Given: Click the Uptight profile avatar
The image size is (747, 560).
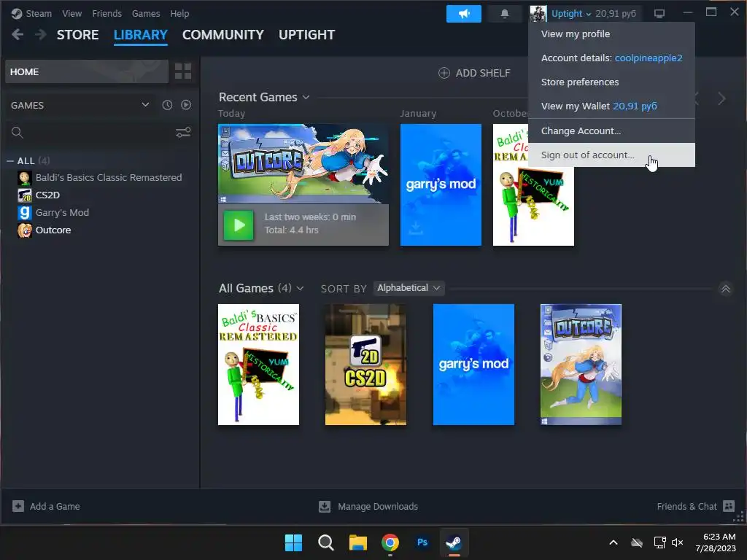Looking at the screenshot, I should (x=538, y=14).
